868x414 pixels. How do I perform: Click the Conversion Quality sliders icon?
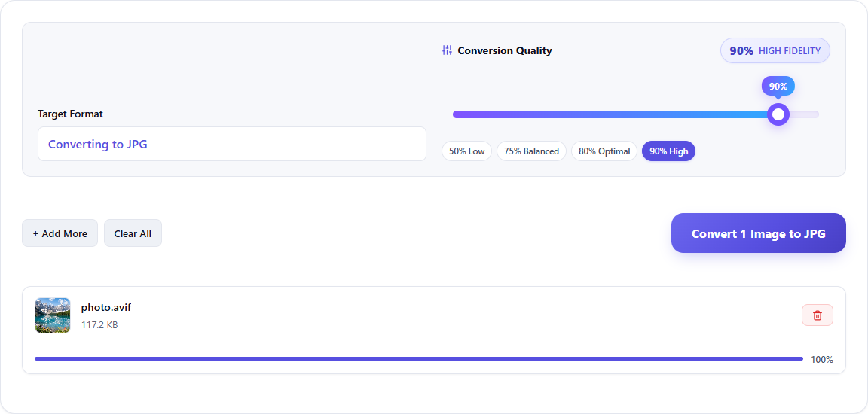(x=448, y=50)
